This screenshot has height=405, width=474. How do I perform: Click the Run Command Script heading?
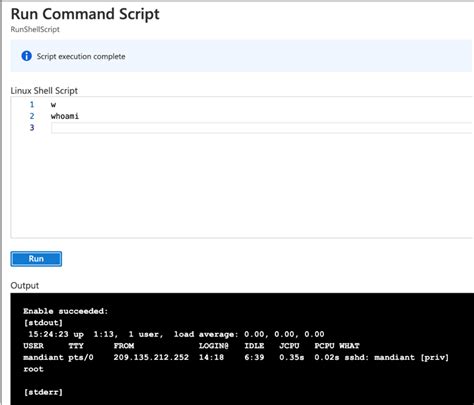pos(85,14)
